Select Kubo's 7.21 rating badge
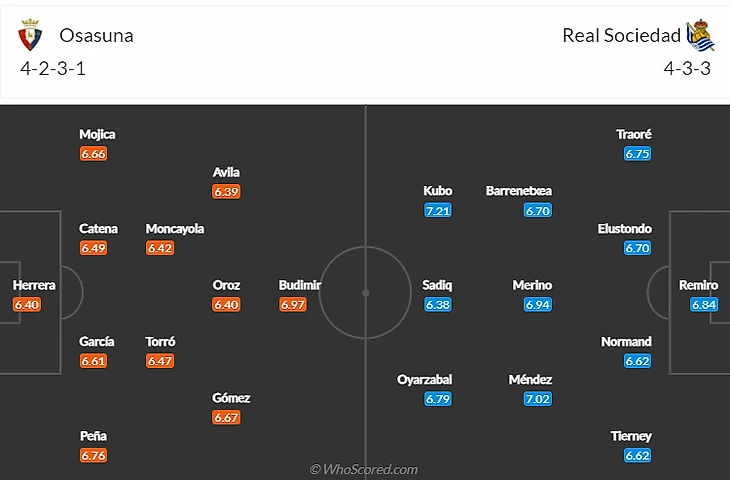The width and height of the screenshot is (730, 480). 438,210
